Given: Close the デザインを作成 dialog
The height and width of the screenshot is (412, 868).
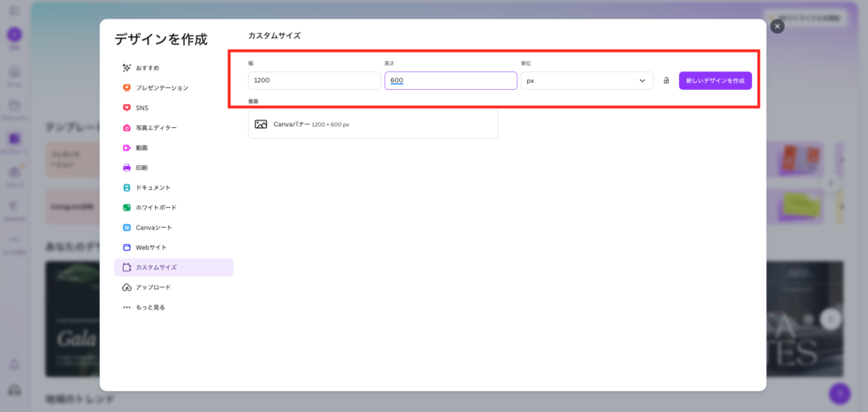Looking at the screenshot, I should pos(777,26).
